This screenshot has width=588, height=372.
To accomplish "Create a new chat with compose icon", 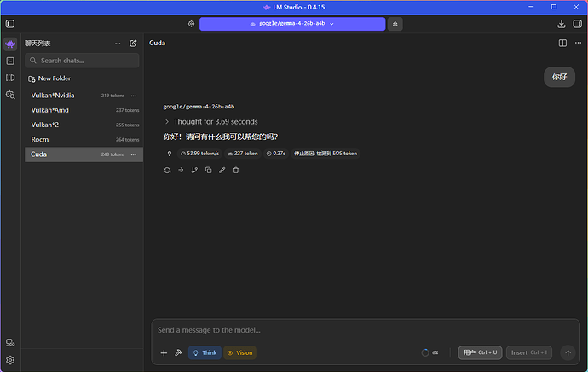I will [133, 44].
